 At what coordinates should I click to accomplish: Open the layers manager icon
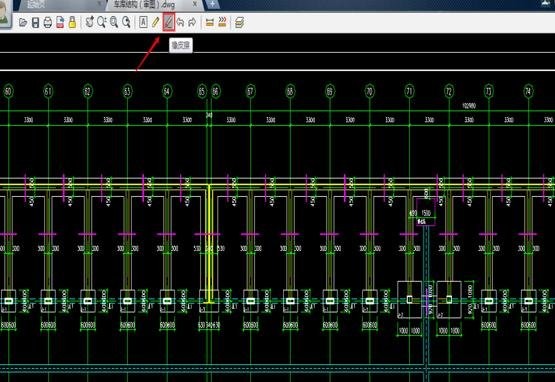pos(240,23)
